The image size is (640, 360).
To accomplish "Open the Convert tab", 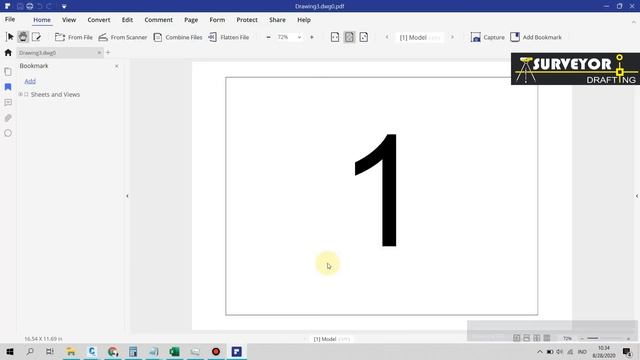I will (x=99, y=20).
